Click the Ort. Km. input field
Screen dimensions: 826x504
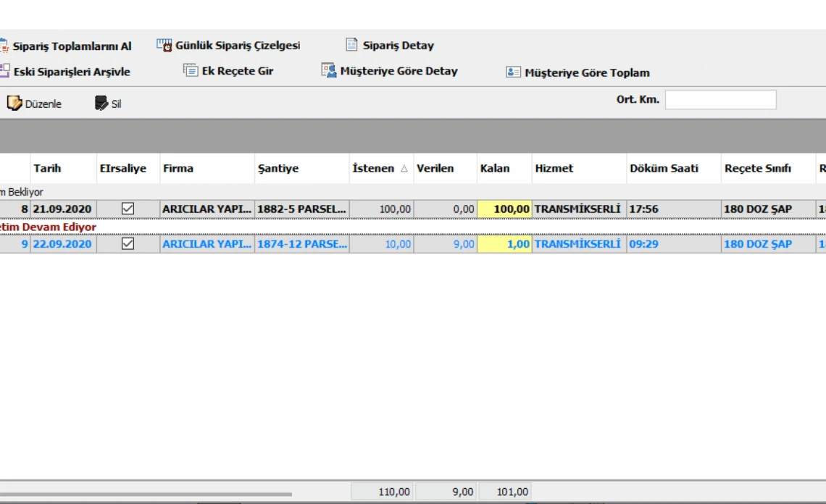(720, 100)
